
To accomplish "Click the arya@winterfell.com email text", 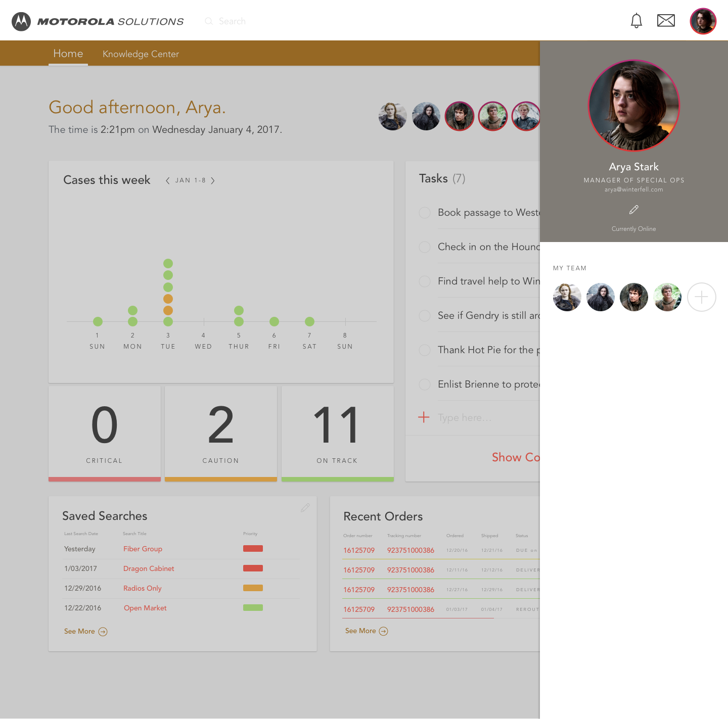I will click(634, 189).
